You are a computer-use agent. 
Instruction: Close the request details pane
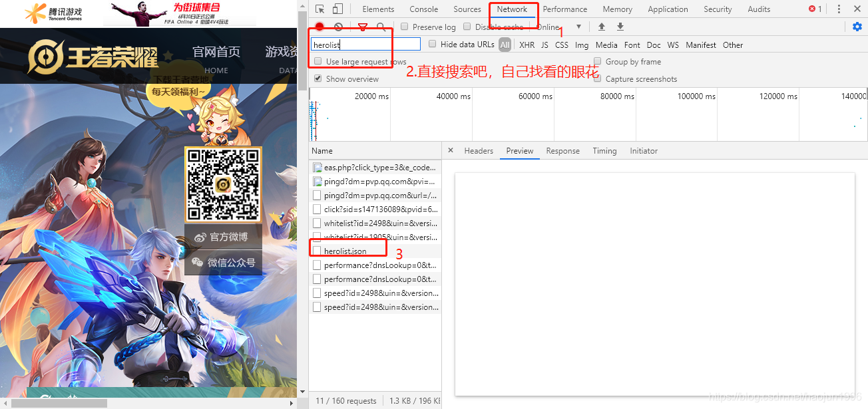click(451, 151)
